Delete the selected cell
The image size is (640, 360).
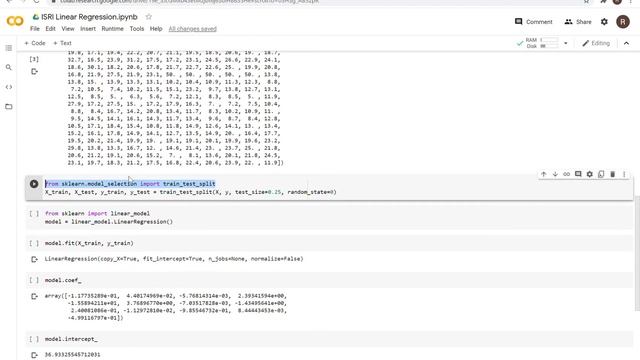(613, 174)
